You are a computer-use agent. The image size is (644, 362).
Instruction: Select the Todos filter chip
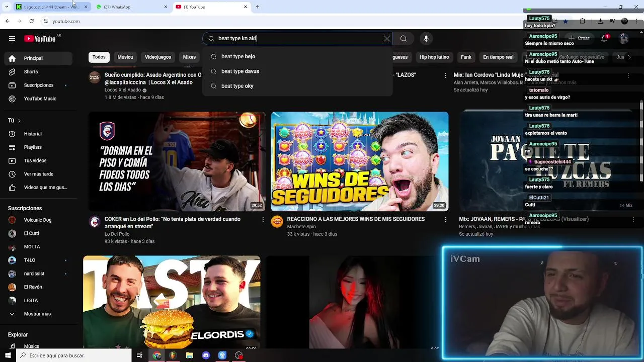click(x=99, y=57)
